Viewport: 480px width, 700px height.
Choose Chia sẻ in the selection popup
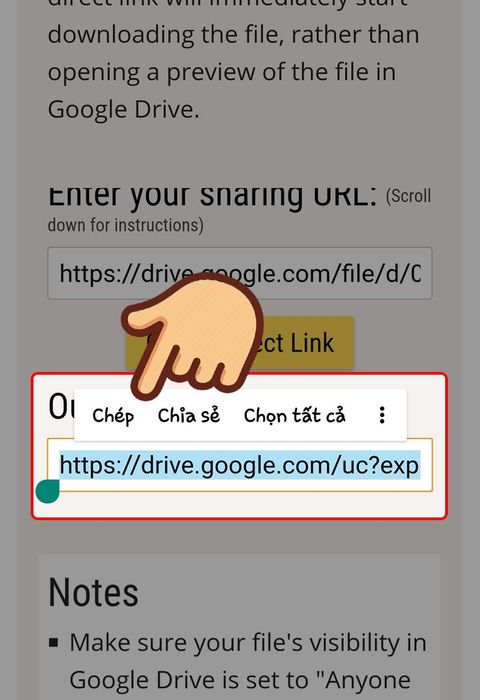click(x=189, y=415)
